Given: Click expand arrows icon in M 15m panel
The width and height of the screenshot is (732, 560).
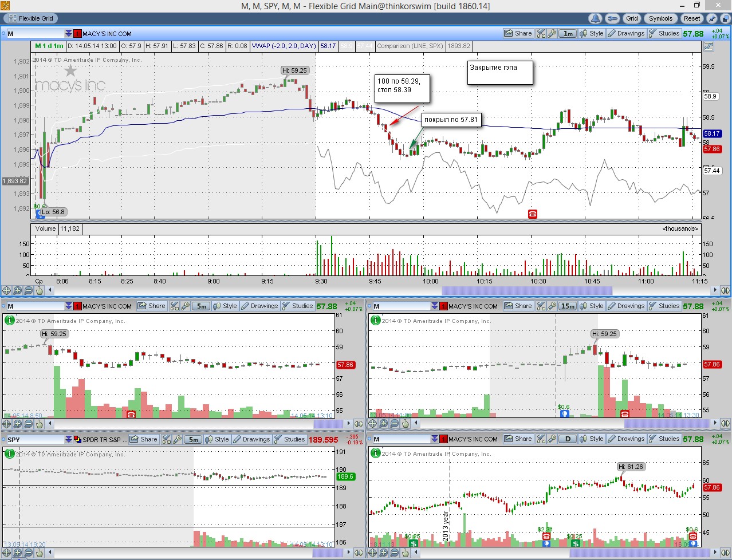Looking at the screenshot, I should click(725, 424).
